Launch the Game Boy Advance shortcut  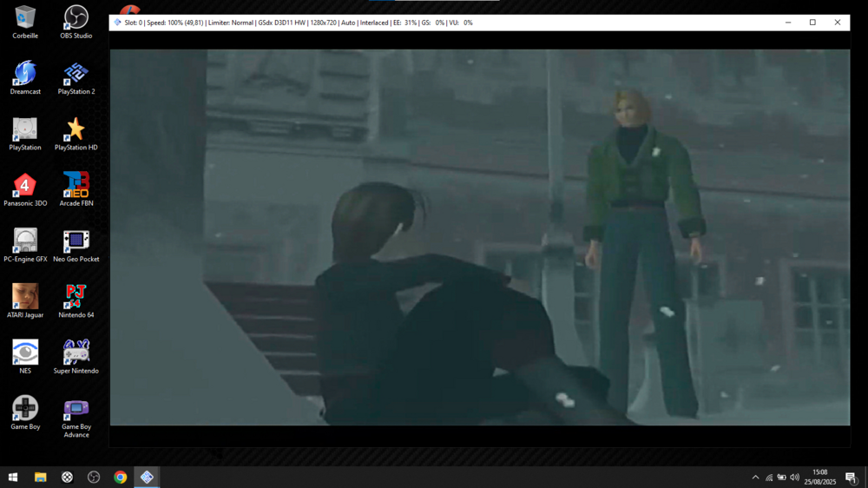point(76,418)
